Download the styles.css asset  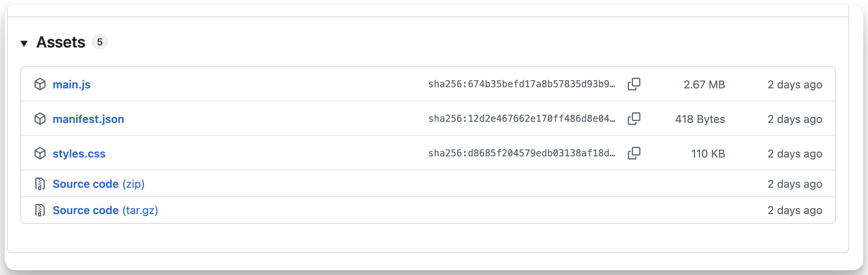click(x=79, y=154)
